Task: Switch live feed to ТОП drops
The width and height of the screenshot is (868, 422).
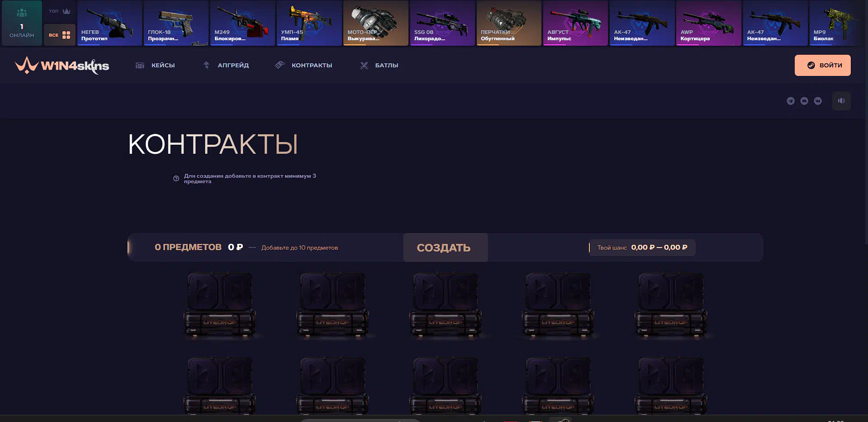Action: tap(59, 11)
